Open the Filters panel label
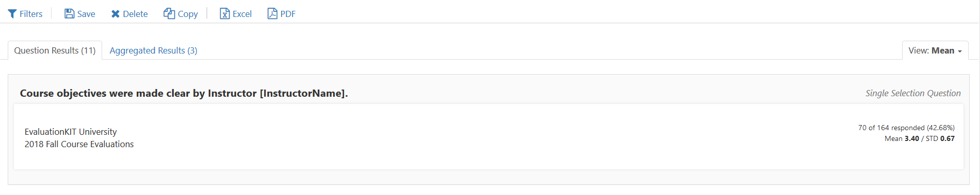Screen dimensions: 980x195 click(x=31, y=14)
